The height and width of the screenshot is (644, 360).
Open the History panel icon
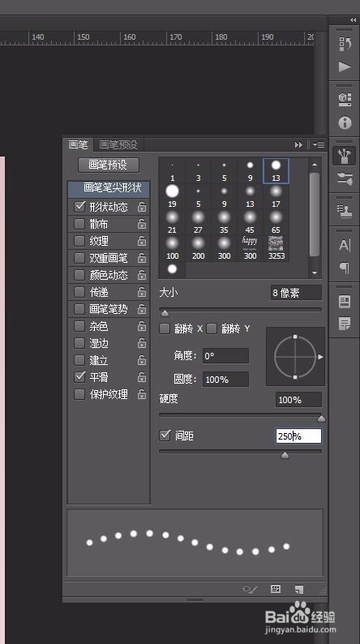345,44
